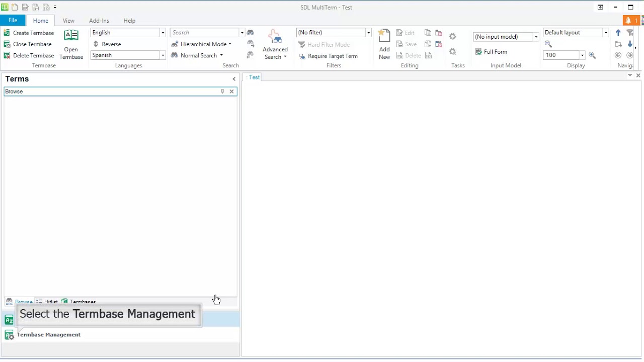Viewport: 644px width, 362px height.
Task: Close the Test entry tab
Action: (x=638, y=75)
